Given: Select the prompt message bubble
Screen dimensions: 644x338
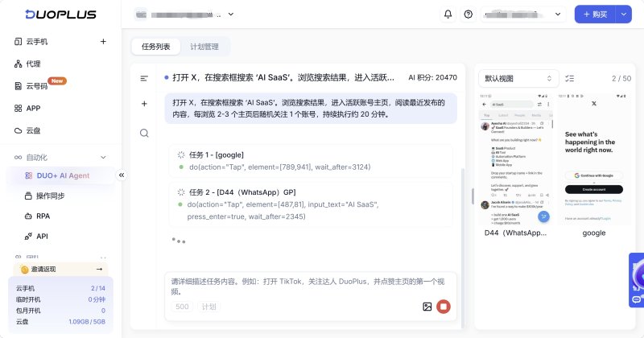Looking at the screenshot, I should 311,109.
